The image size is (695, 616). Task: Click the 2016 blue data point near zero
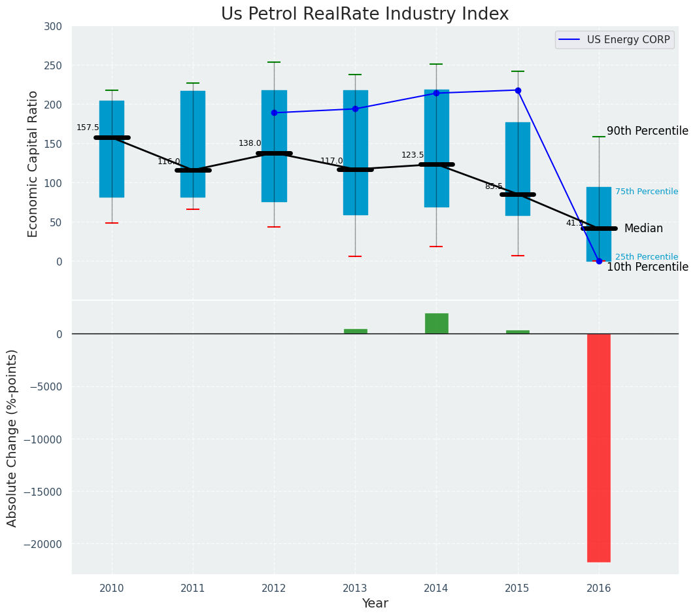(599, 261)
